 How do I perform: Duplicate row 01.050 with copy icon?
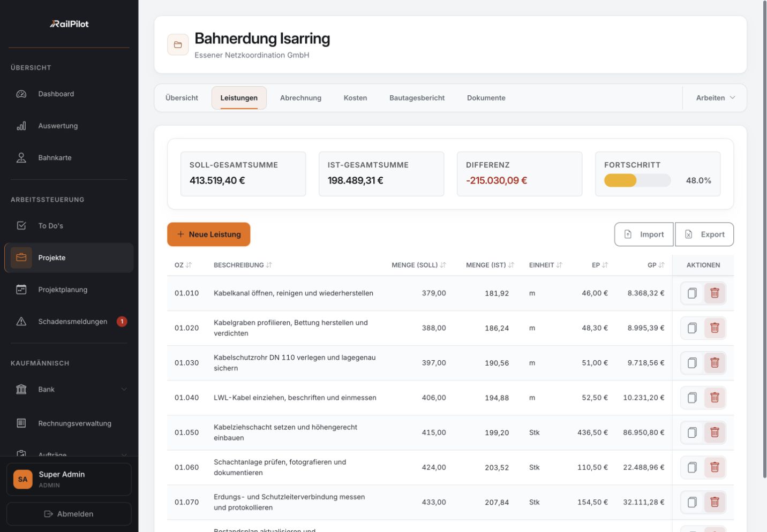tap(692, 432)
